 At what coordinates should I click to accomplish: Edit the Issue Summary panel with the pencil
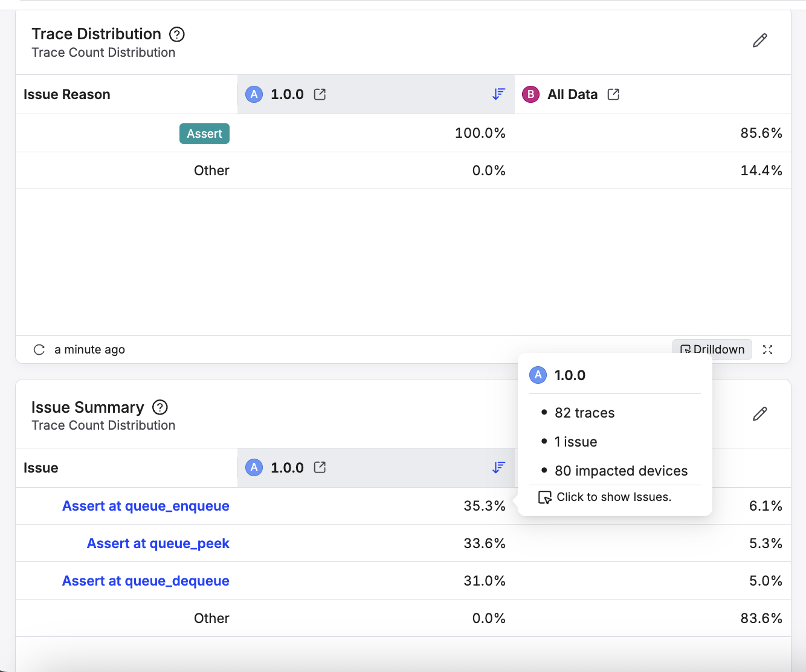759,414
